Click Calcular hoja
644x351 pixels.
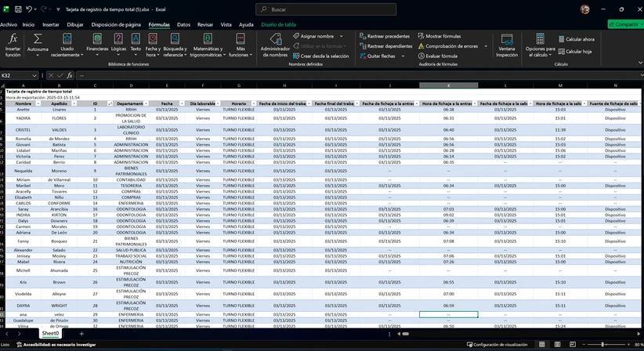pyautogui.click(x=575, y=51)
